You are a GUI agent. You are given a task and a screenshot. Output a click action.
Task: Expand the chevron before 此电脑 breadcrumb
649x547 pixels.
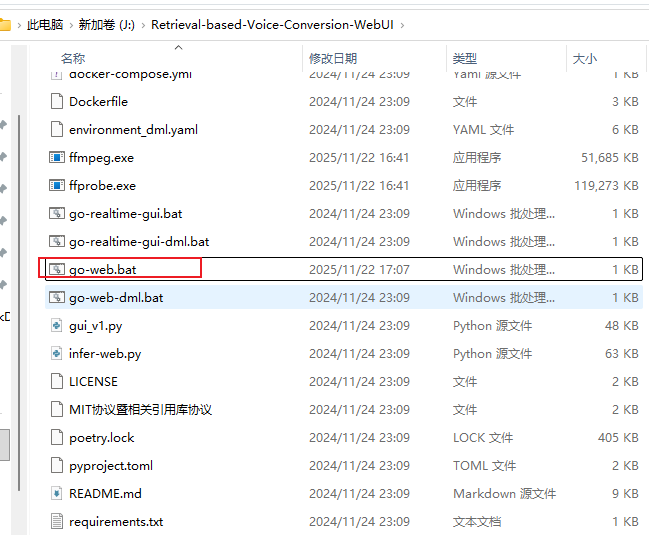[x=19, y=25]
